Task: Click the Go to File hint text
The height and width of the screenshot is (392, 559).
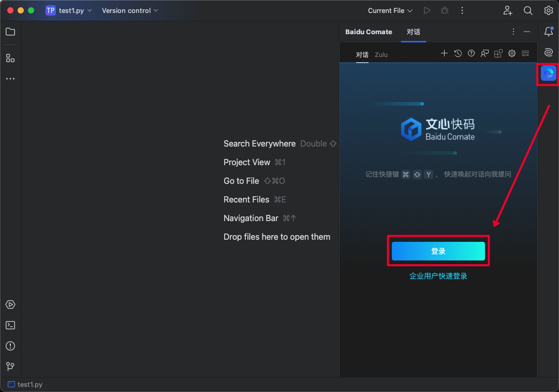Action: [241, 181]
